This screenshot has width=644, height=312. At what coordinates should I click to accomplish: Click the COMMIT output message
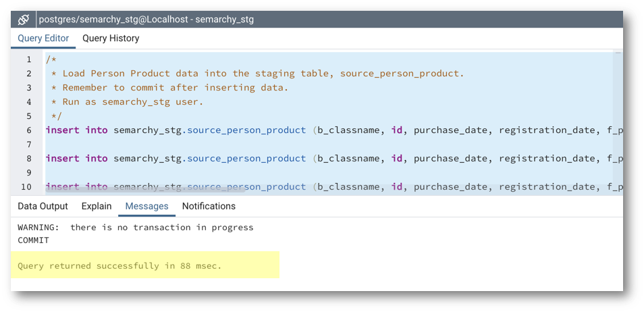pos(33,240)
